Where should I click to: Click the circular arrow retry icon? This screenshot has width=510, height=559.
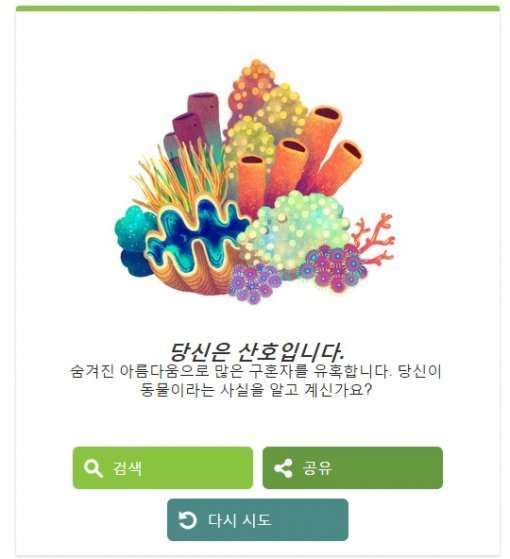point(187,520)
